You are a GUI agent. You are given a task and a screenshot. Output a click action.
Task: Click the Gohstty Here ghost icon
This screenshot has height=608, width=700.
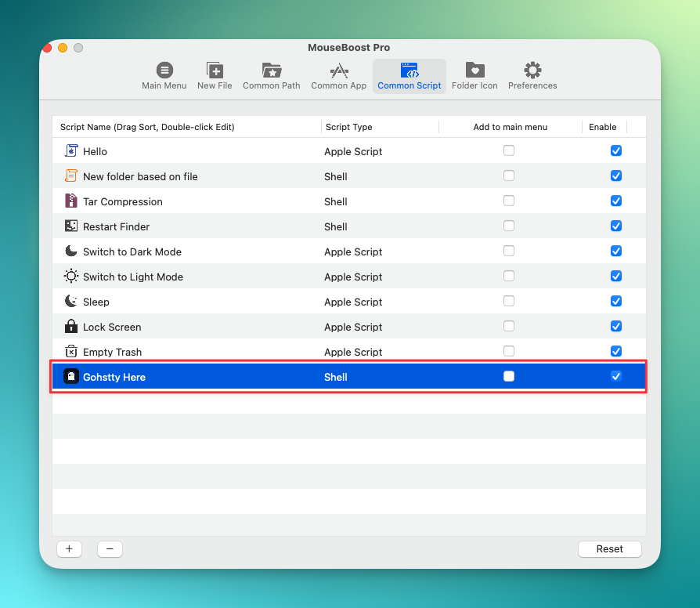coord(71,377)
